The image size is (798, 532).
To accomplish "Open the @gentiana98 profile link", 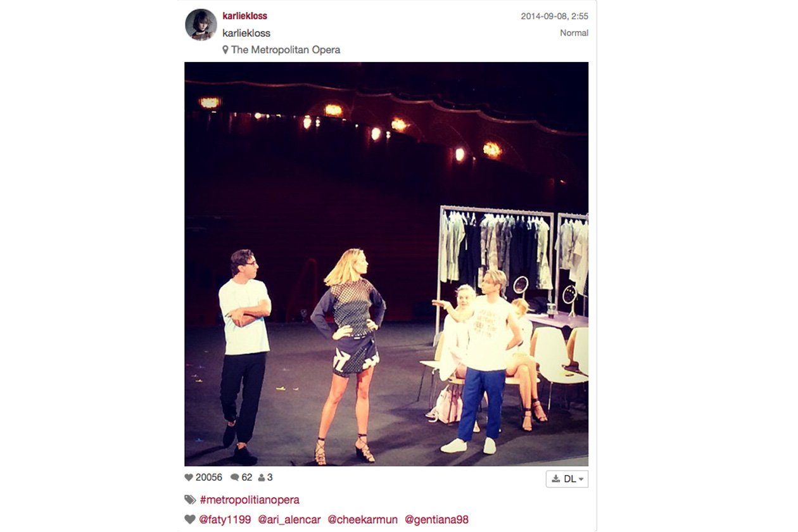I will [x=436, y=519].
